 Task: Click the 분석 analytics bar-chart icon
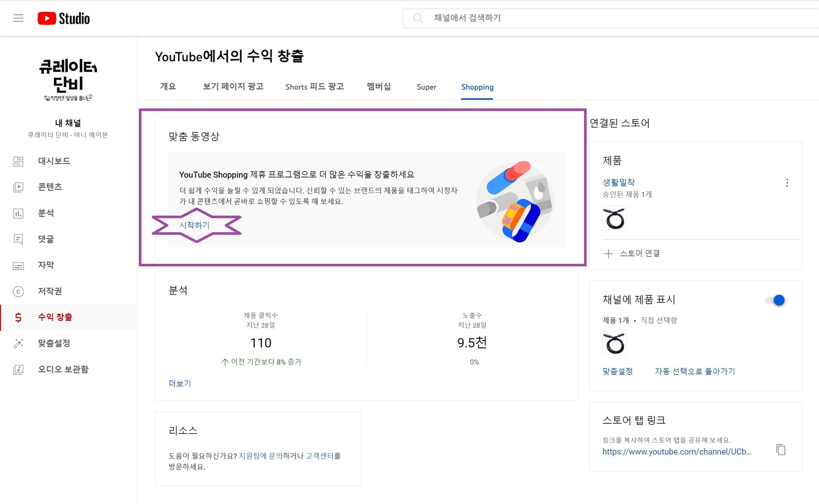pyautogui.click(x=18, y=213)
